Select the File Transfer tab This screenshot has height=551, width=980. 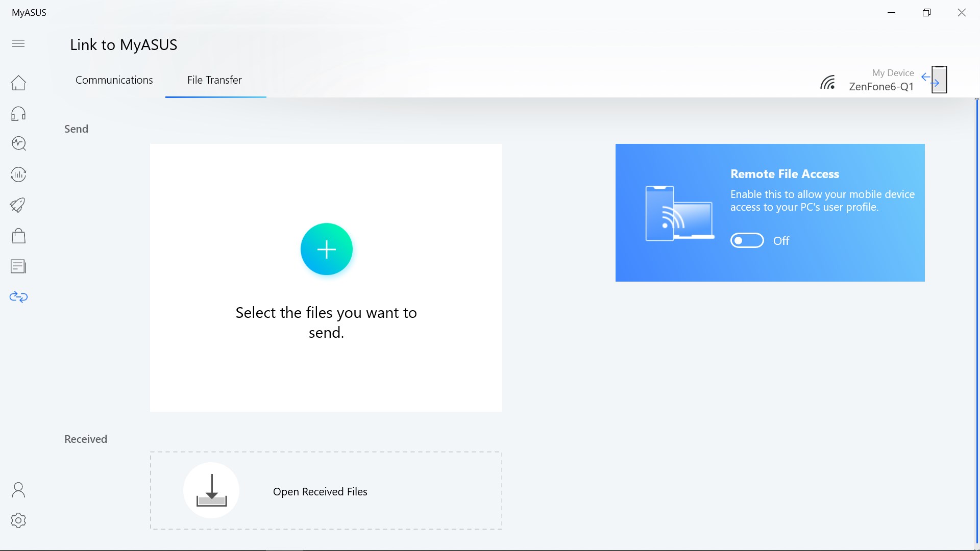[214, 80]
